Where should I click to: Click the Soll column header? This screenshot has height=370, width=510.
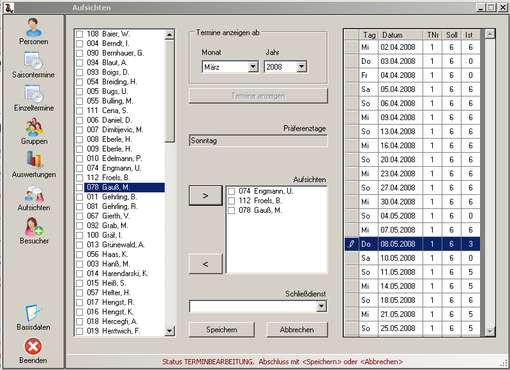point(452,35)
